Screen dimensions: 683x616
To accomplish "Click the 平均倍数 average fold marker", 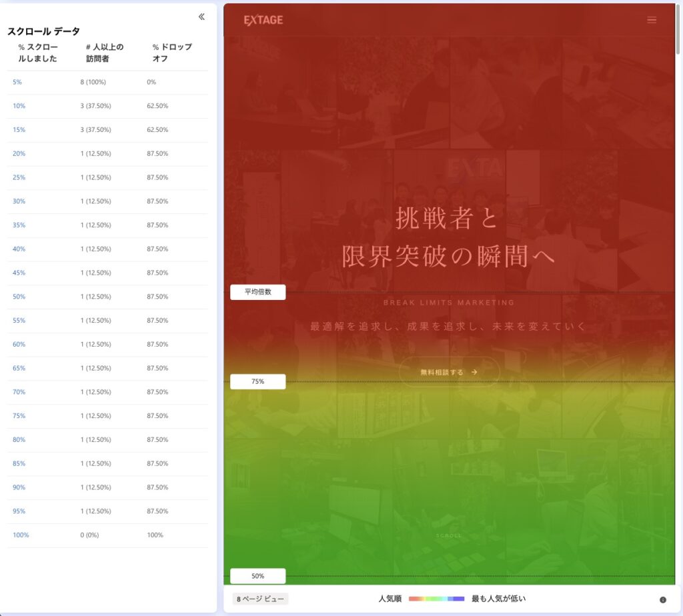I will pyautogui.click(x=257, y=292).
